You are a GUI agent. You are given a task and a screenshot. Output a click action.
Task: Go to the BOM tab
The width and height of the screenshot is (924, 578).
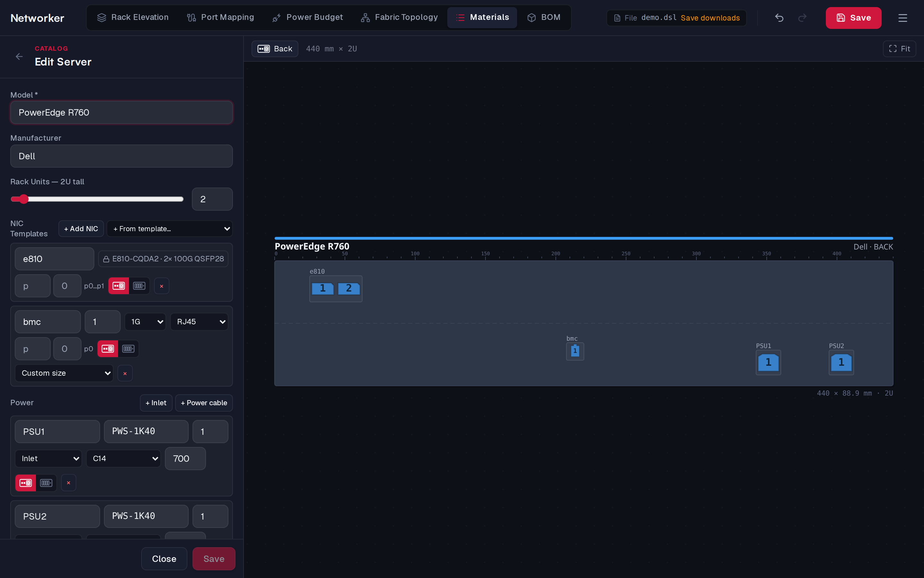[x=544, y=18]
